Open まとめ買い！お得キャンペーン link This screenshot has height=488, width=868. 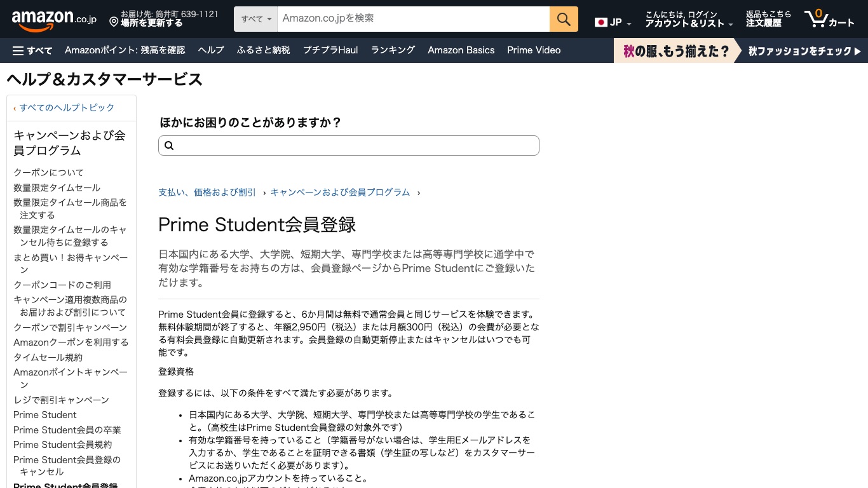pos(71,264)
